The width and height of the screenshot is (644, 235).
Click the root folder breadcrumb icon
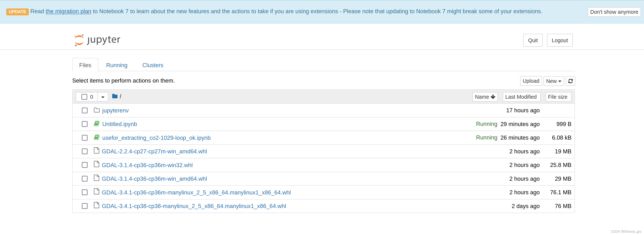115,96
